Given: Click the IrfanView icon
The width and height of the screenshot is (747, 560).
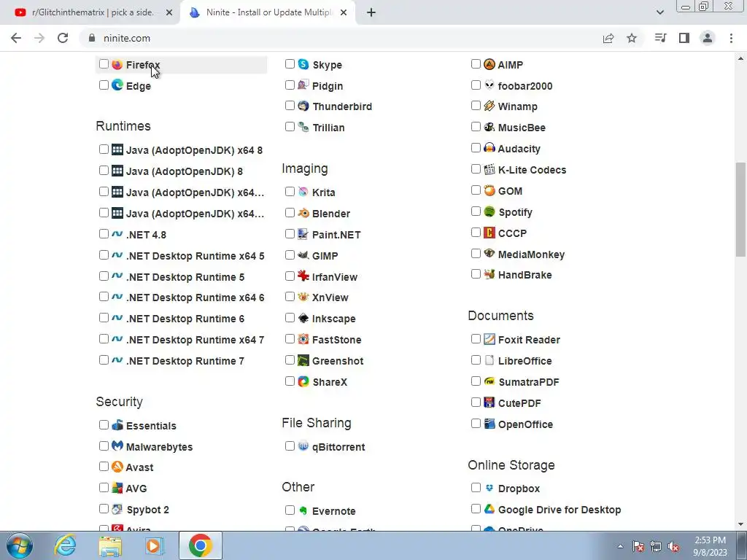Looking at the screenshot, I should coord(303,276).
